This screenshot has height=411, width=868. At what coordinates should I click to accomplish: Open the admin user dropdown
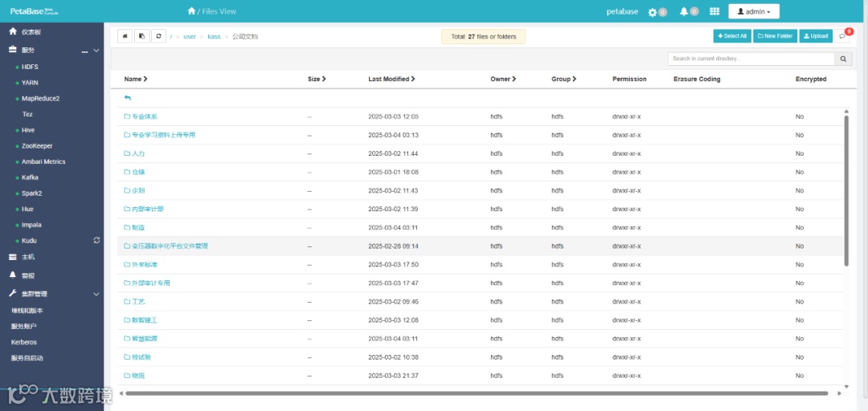point(753,11)
